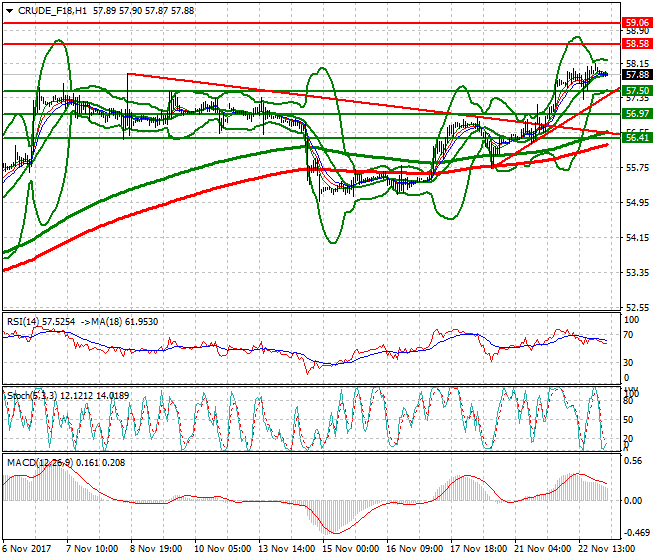Click the MACD 0.56 scale value
Viewport: 660px width, 560px height.
click(633, 461)
